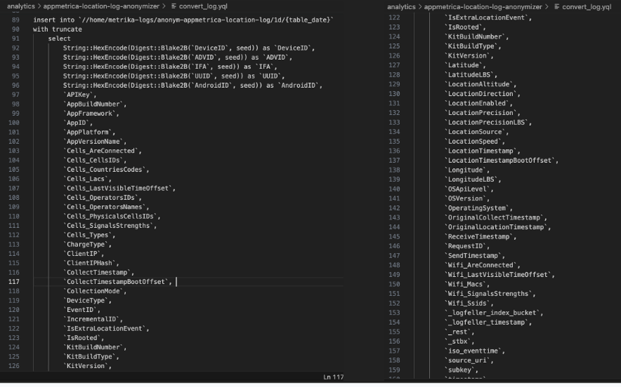The width and height of the screenshot is (621, 387).
Task: Click the `_logfeller_index_bucket` line
Action: (x=493, y=313)
